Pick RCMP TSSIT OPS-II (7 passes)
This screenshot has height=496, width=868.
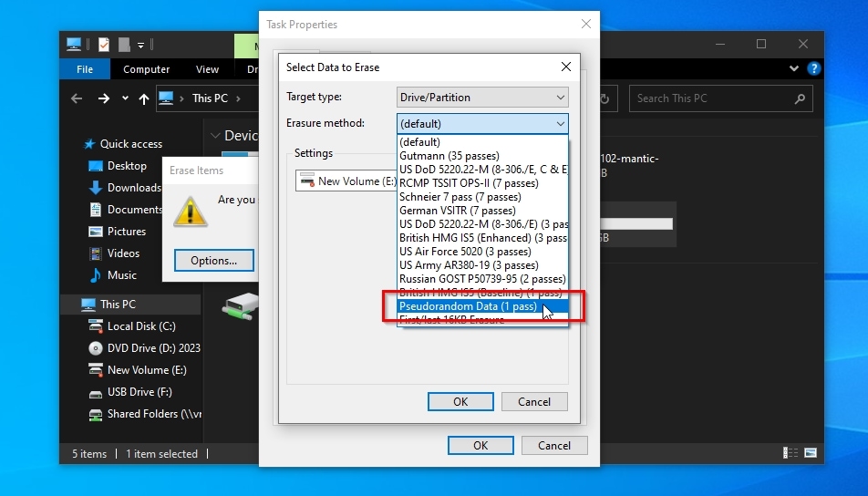coord(482,183)
